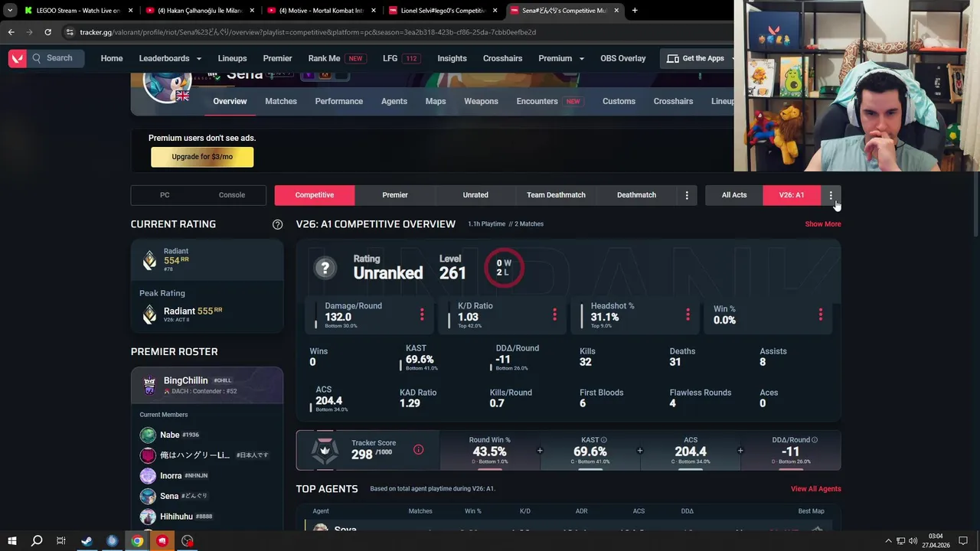This screenshot has height=551, width=980.
Task: Open Damage/Round card options menu
Action: point(421,315)
